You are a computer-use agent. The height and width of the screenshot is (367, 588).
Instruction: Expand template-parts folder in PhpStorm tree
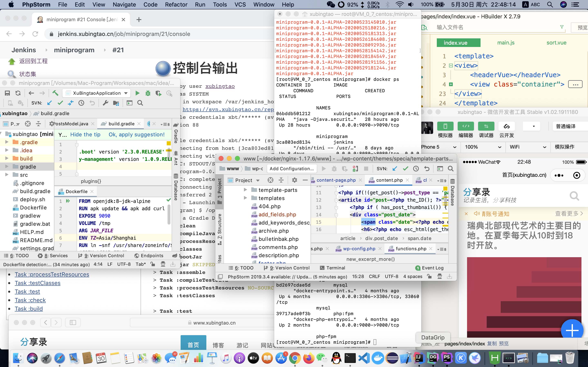pos(245,190)
